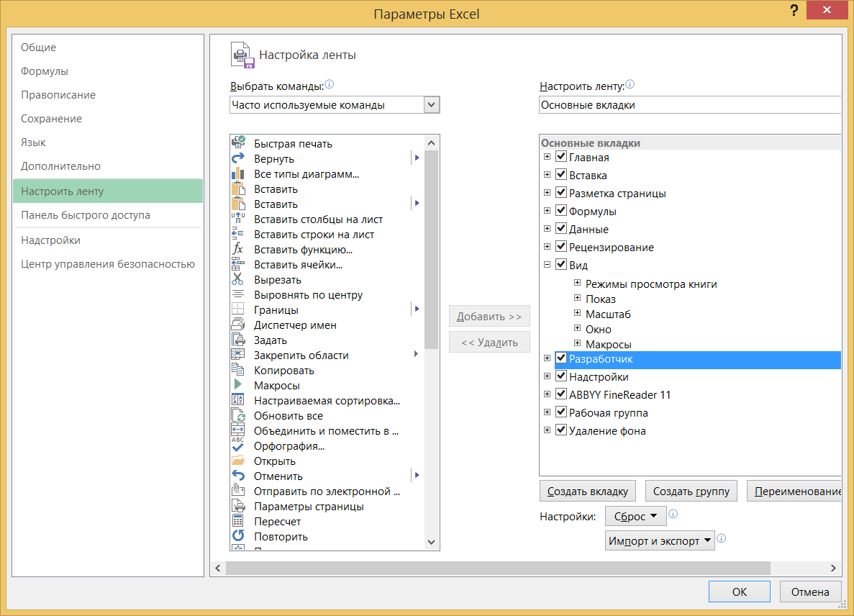Select the Обновить все refresh icon
The height and width of the screenshot is (616, 854).
(238, 415)
